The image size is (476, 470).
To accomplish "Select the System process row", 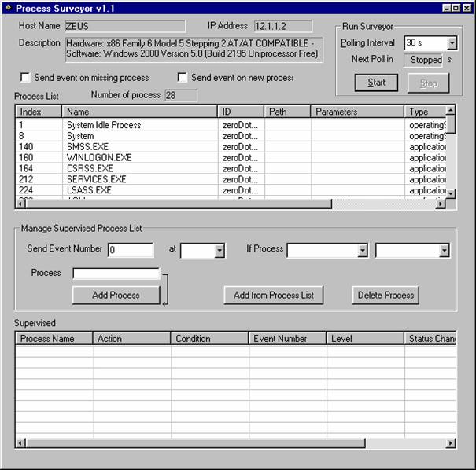I will (231, 136).
